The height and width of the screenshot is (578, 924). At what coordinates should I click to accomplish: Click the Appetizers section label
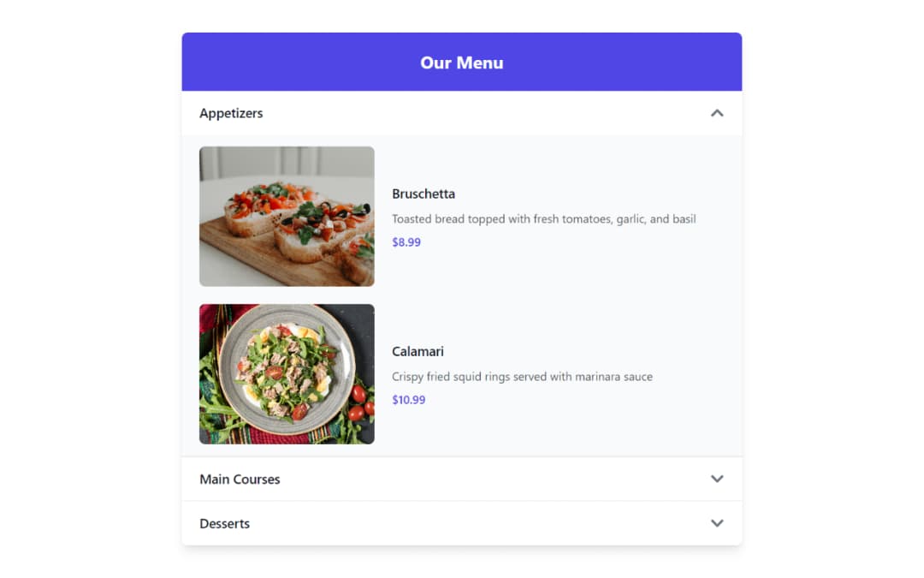(x=231, y=113)
